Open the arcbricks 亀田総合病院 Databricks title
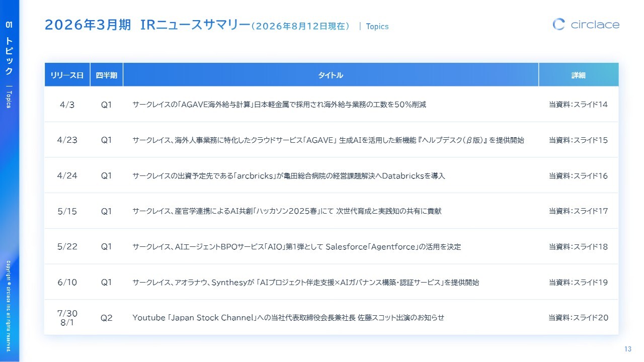Screen dimensions: 644x362 pos(289,176)
